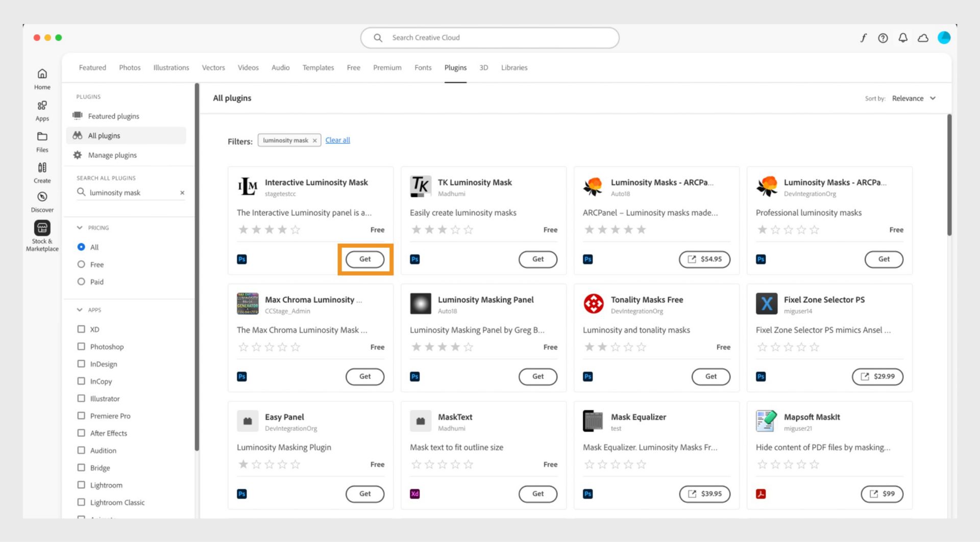The width and height of the screenshot is (980, 542).
Task: Collapse the Apps filter section
Action: point(80,310)
